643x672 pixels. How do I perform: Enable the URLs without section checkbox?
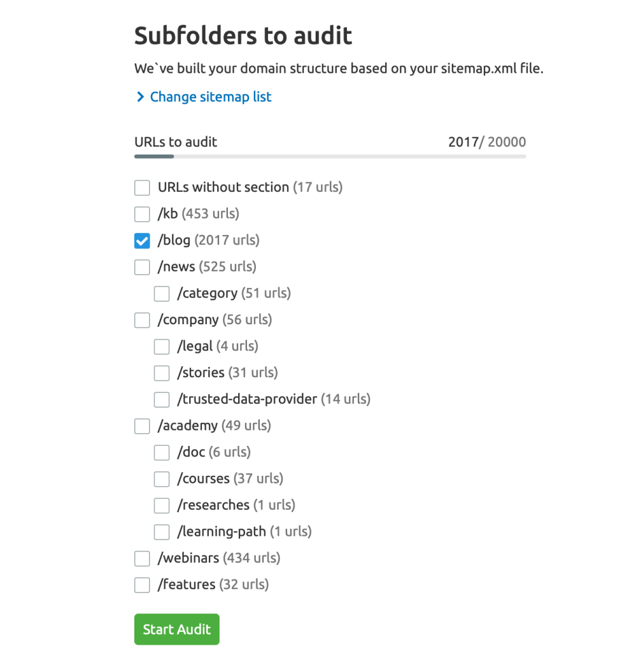click(142, 187)
